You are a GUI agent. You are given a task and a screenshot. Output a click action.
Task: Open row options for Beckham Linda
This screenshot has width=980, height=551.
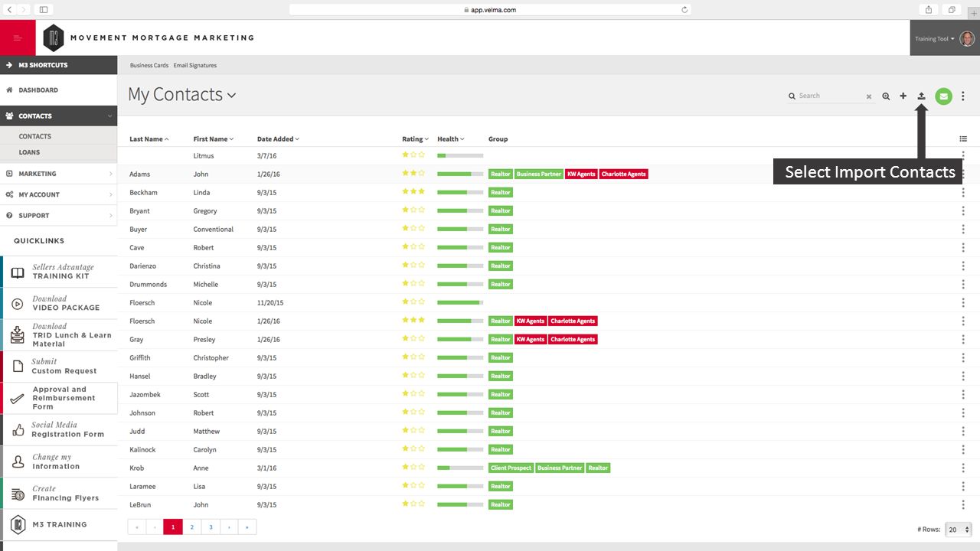coord(963,193)
